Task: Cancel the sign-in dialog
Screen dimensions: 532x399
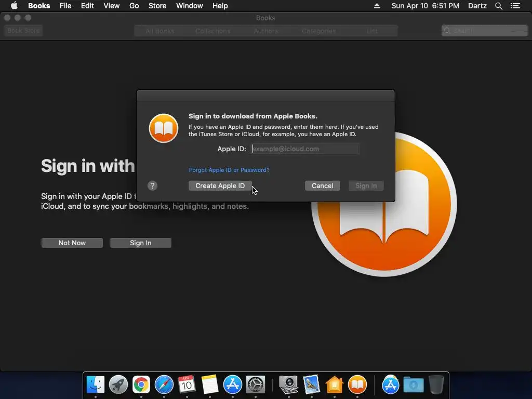Action: click(x=322, y=185)
